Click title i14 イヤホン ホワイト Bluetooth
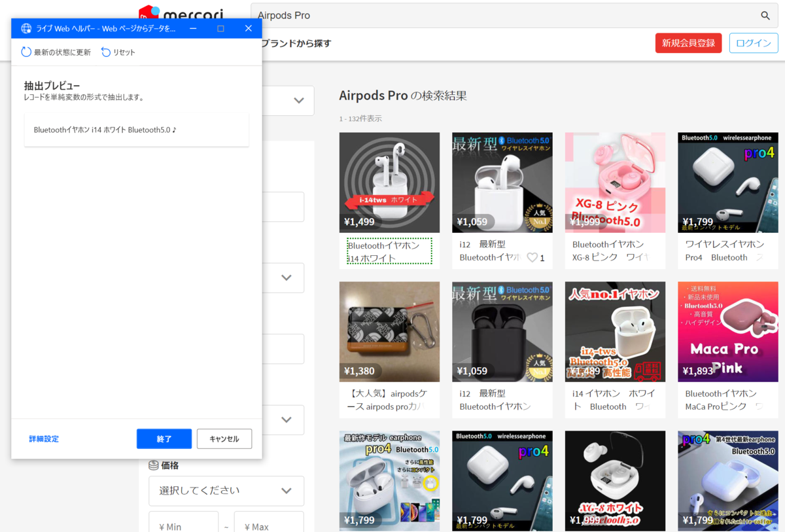The height and width of the screenshot is (532, 785). coord(614,400)
